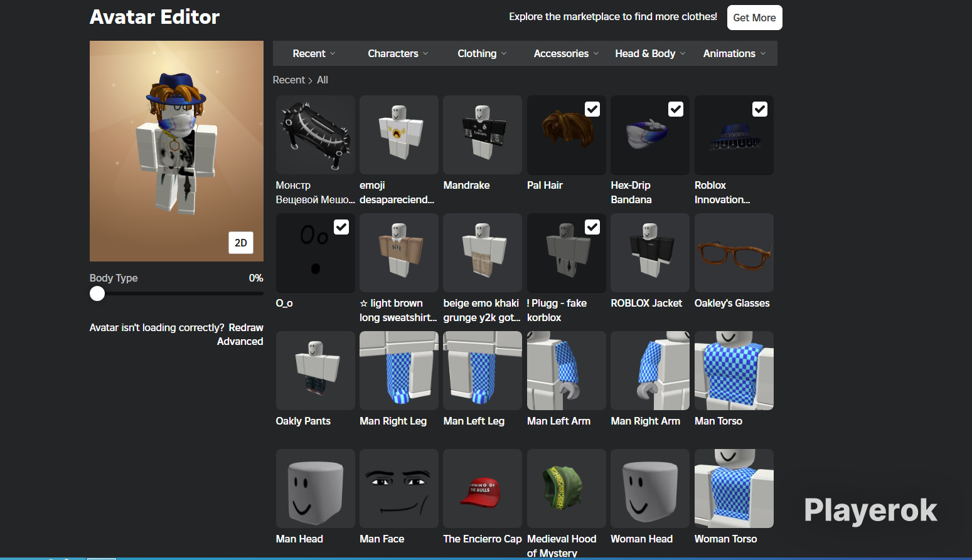972x560 pixels.
Task: Pick the Mandrake shirt thumbnail
Action: 483,135
